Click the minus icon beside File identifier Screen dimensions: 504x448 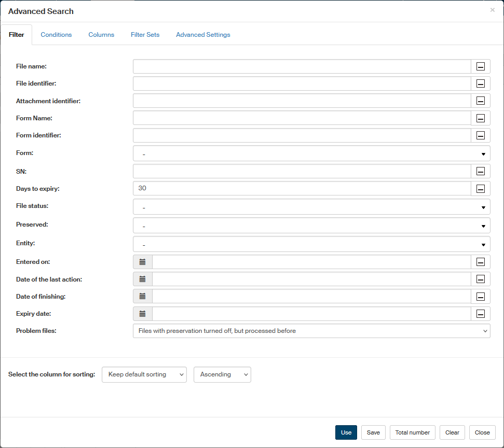tap(480, 83)
